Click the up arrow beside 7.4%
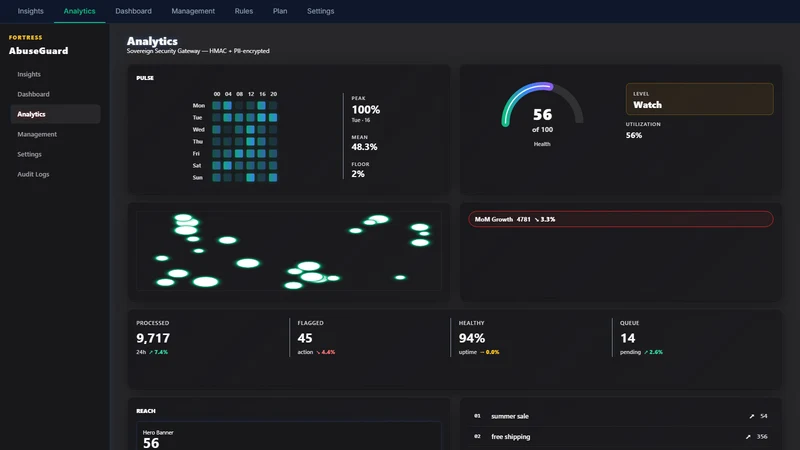 151,352
